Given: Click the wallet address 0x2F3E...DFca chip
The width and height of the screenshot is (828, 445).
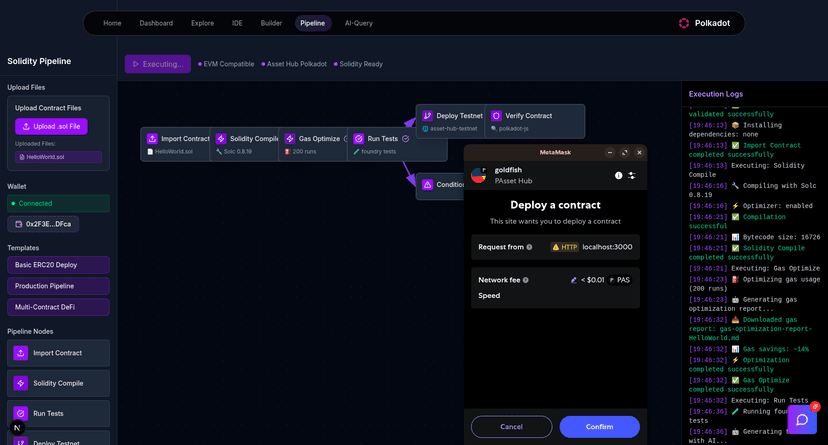Looking at the screenshot, I should [43, 224].
